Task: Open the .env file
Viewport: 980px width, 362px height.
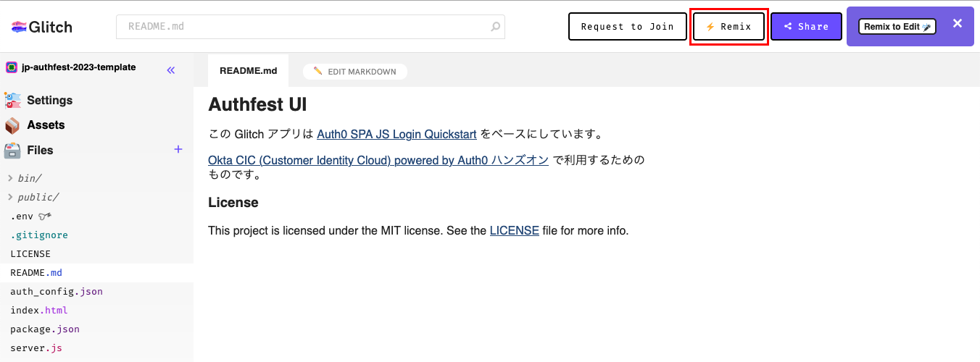Action: [x=21, y=216]
